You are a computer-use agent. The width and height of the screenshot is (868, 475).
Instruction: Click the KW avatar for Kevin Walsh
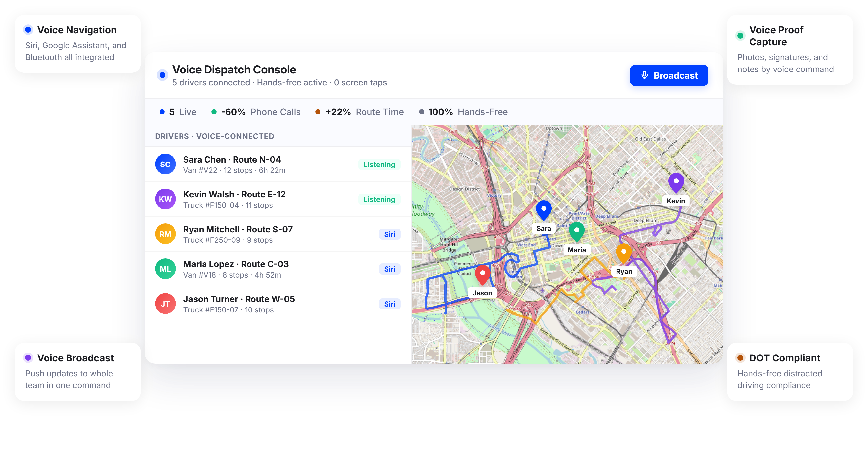click(x=165, y=199)
